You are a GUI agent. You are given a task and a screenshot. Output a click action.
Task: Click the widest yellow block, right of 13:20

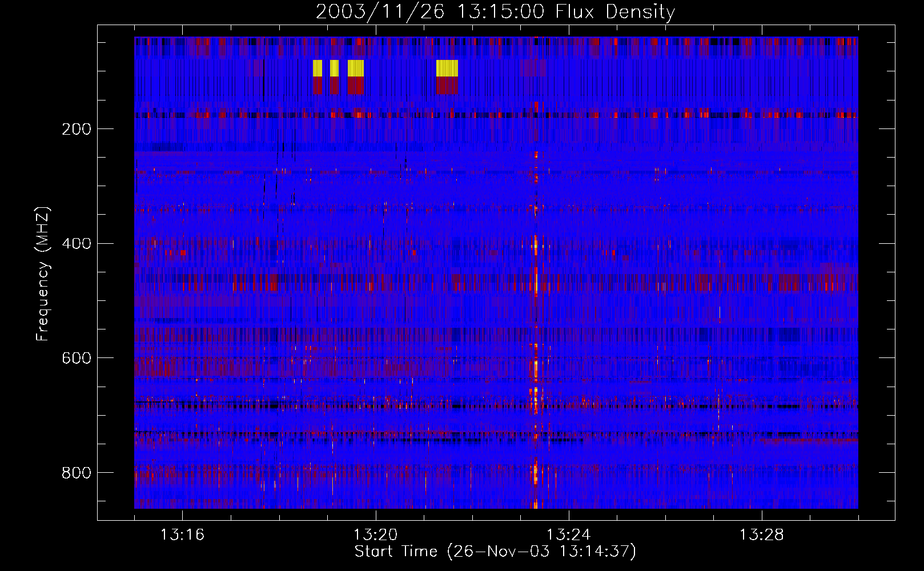(x=447, y=68)
